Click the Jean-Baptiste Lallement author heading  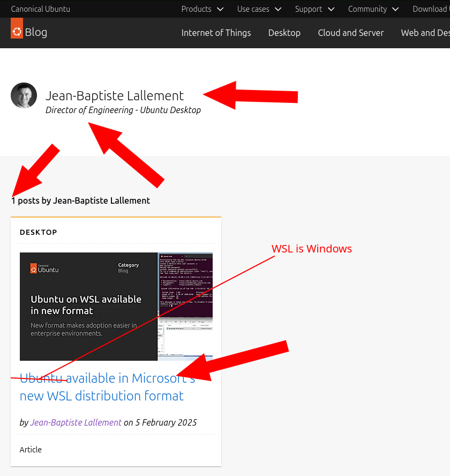(x=115, y=95)
